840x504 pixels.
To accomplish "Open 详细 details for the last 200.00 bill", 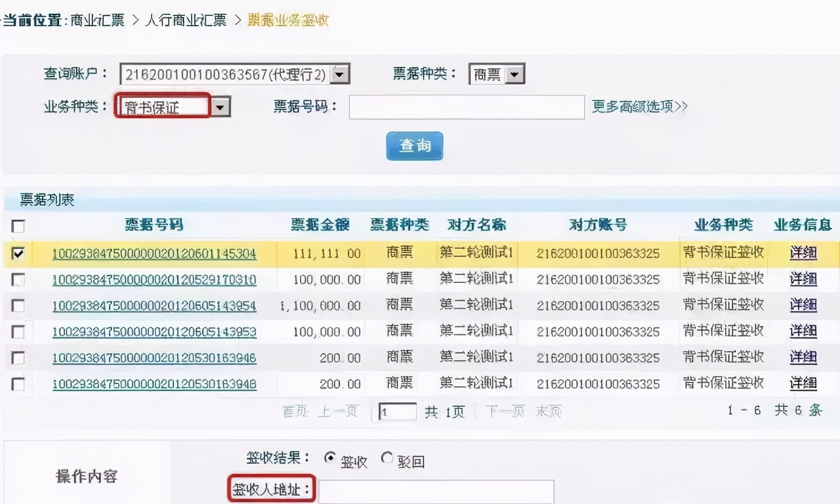I will pos(803,383).
